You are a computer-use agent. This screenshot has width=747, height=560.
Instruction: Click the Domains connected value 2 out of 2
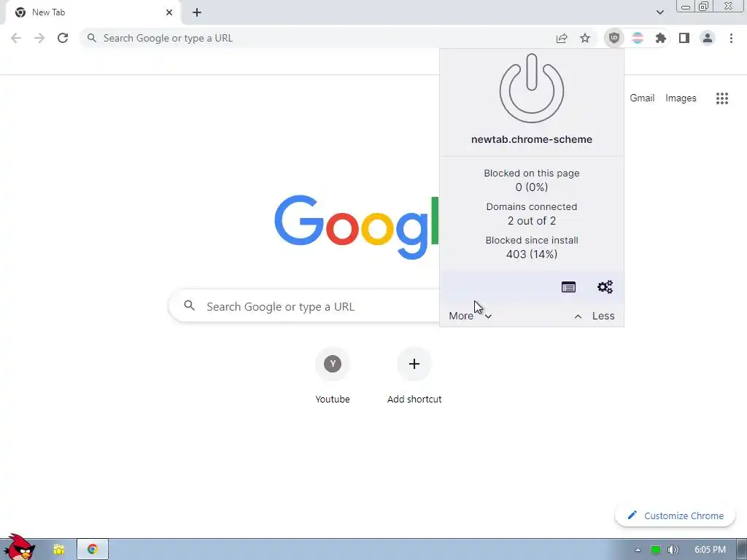point(532,221)
